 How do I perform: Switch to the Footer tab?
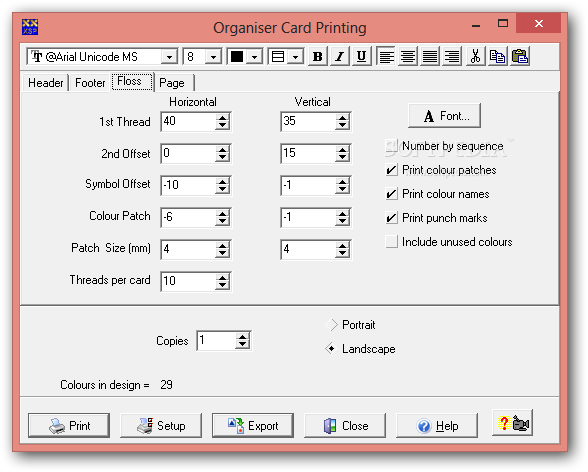coord(90,83)
